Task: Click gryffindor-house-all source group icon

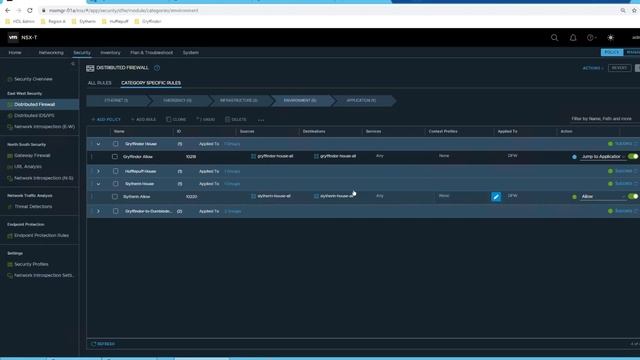Action: click(x=253, y=156)
